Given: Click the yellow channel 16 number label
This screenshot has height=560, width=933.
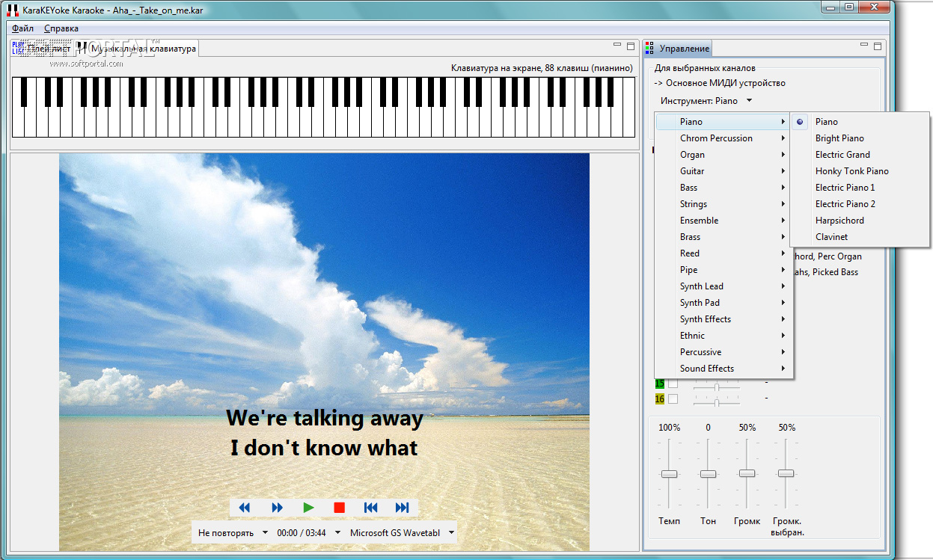Looking at the screenshot, I should [x=659, y=399].
